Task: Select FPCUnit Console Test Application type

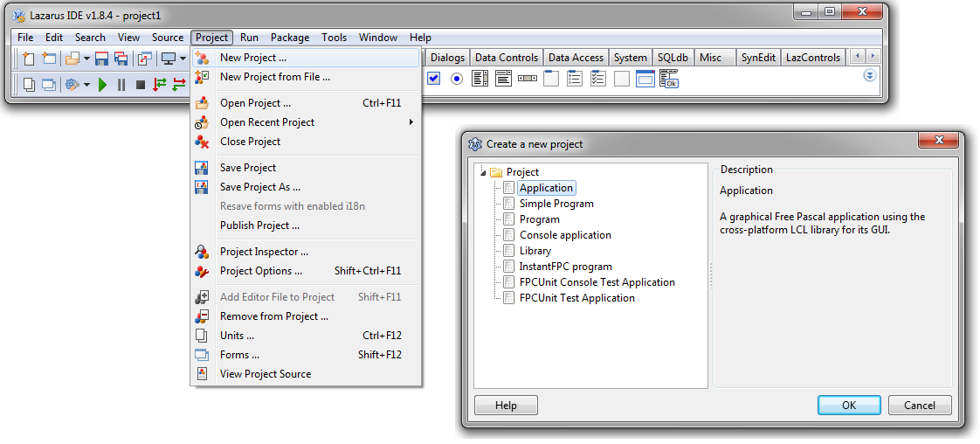Action: 597,282
